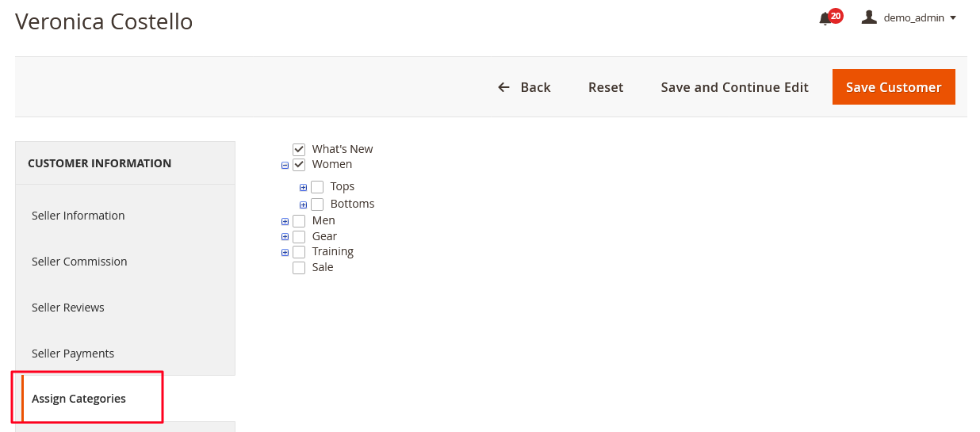Expand the Training category node
980x432 pixels.
285,253
